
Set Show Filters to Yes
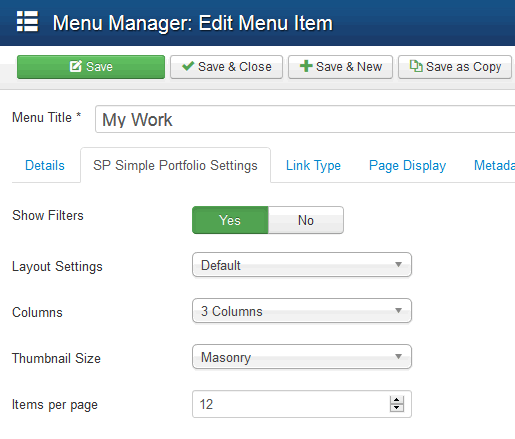click(230, 220)
